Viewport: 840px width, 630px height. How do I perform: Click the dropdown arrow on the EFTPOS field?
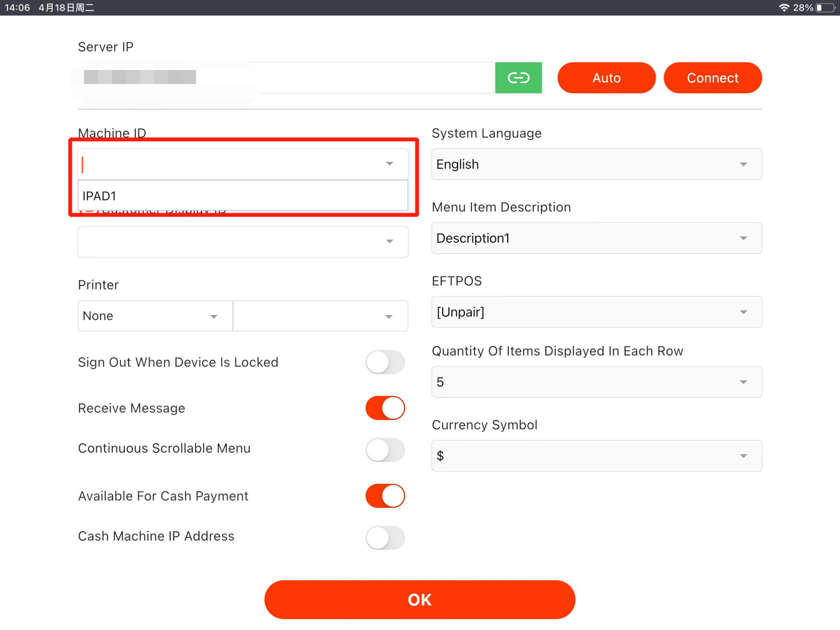tap(744, 312)
